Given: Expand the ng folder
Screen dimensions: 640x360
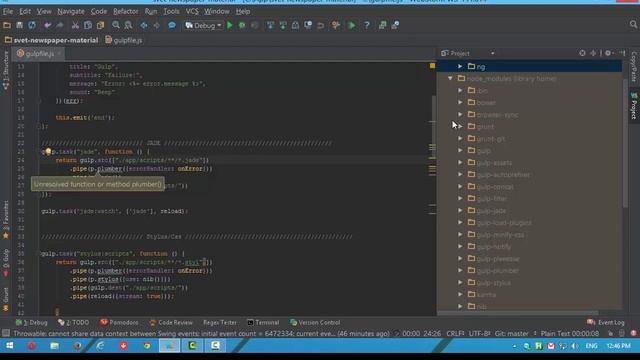Looking at the screenshot, I should pos(460,66).
